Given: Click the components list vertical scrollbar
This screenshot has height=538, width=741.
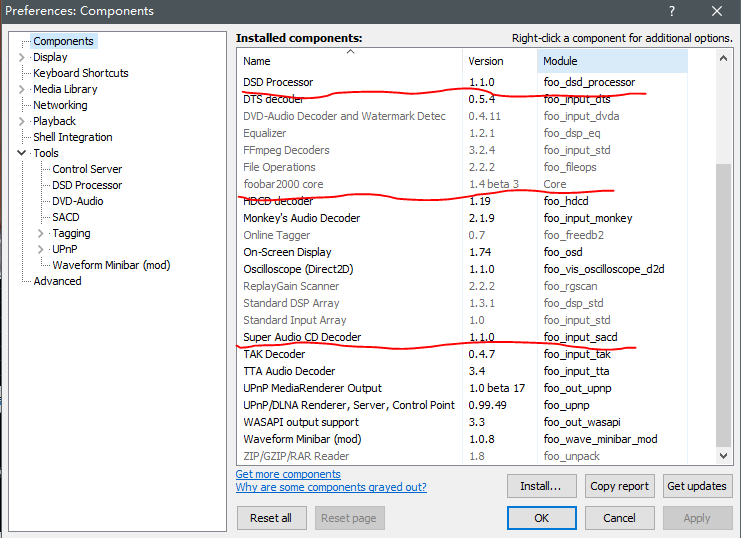Looking at the screenshot, I should pos(724,300).
